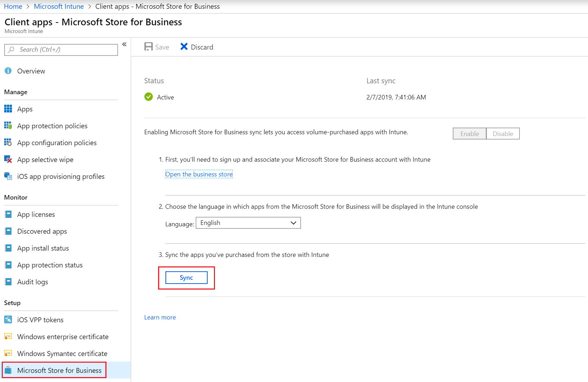Collapse the left navigation pane
Viewport: 588px width, 382px height.
(x=124, y=44)
